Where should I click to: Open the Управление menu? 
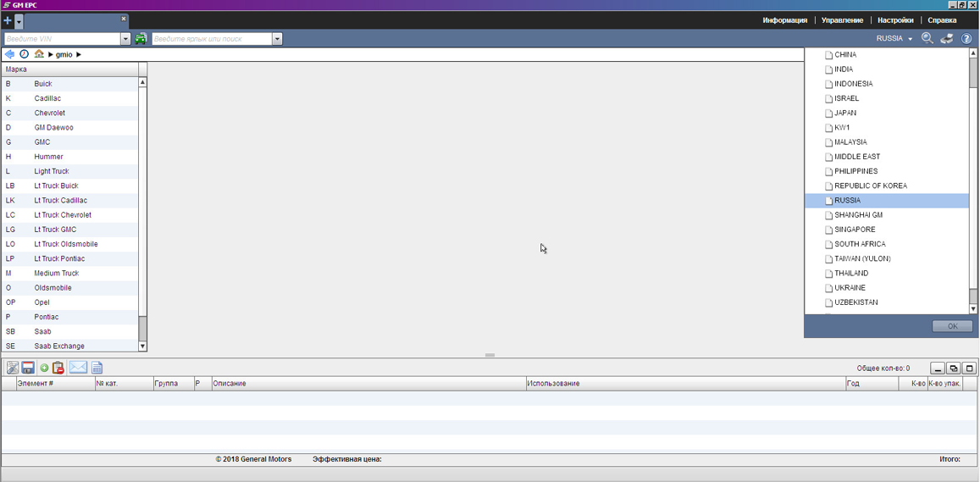point(842,20)
